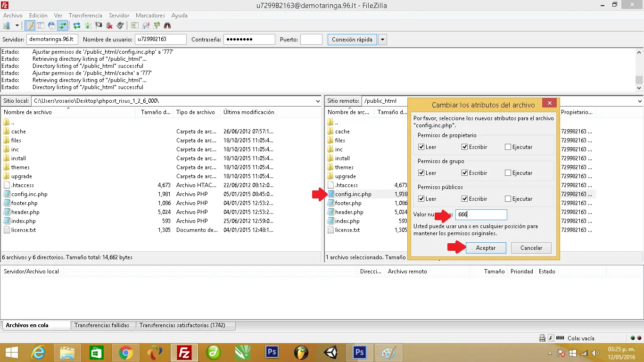Toggle the transfer queue display icon
Viewport: 644px width, 362px height.
pyautogui.click(x=62, y=25)
